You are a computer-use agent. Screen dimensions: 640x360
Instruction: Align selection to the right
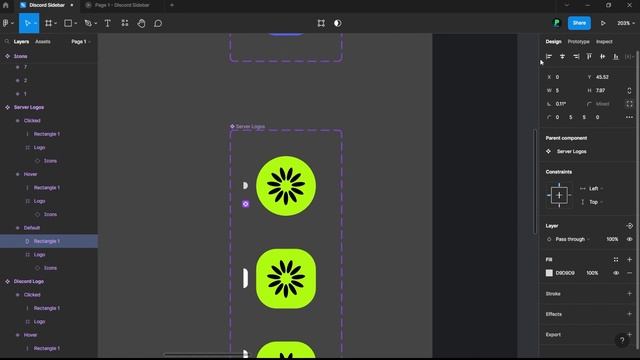coord(576,57)
